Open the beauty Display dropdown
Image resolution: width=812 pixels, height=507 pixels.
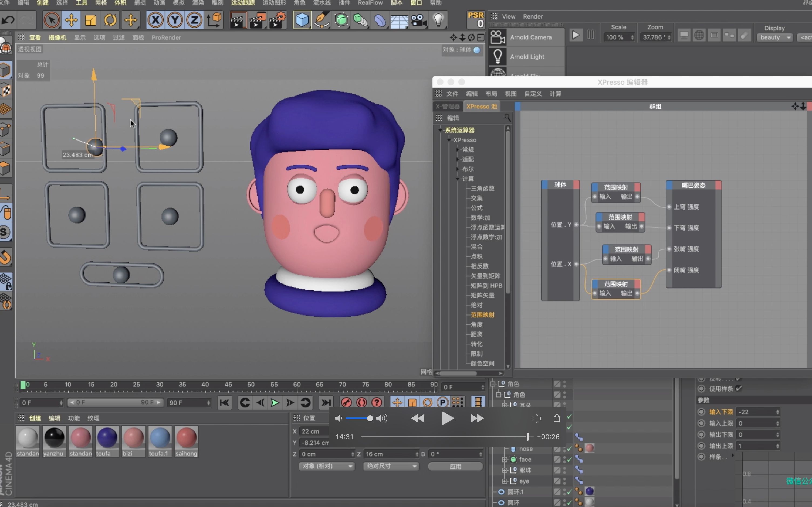(x=774, y=37)
